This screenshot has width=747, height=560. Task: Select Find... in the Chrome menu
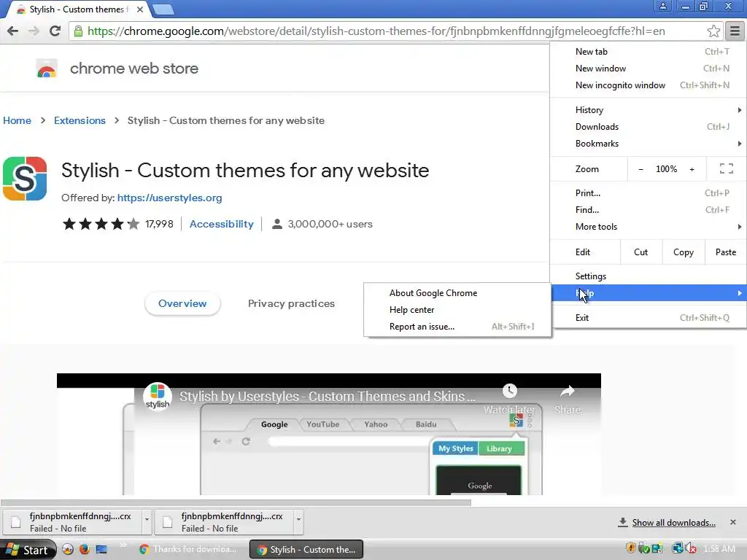tap(649, 210)
